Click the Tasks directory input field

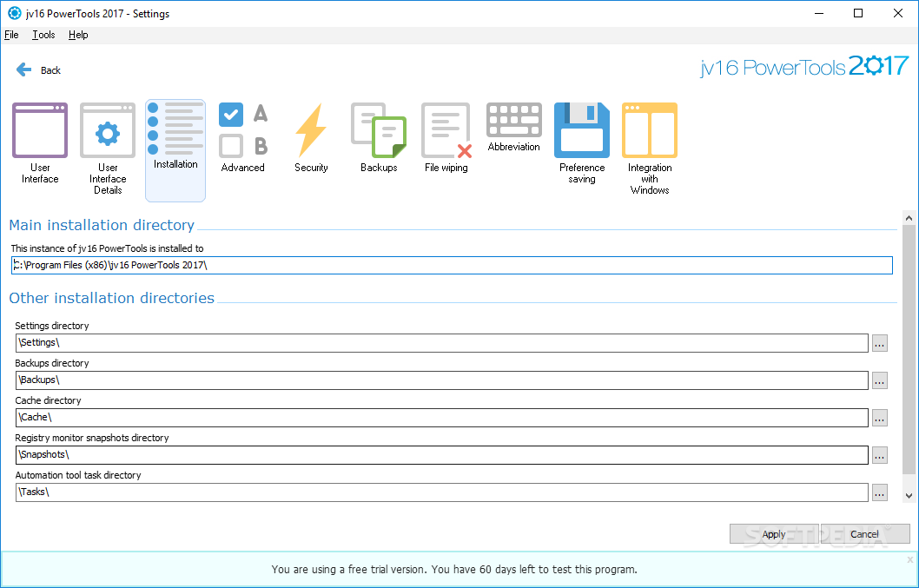click(442, 492)
